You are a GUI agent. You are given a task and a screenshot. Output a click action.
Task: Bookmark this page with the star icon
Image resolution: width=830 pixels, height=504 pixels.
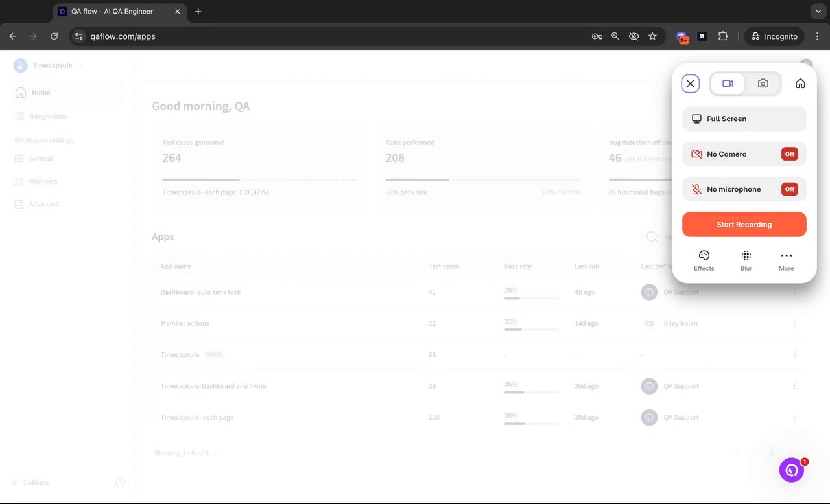(x=652, y=36)
